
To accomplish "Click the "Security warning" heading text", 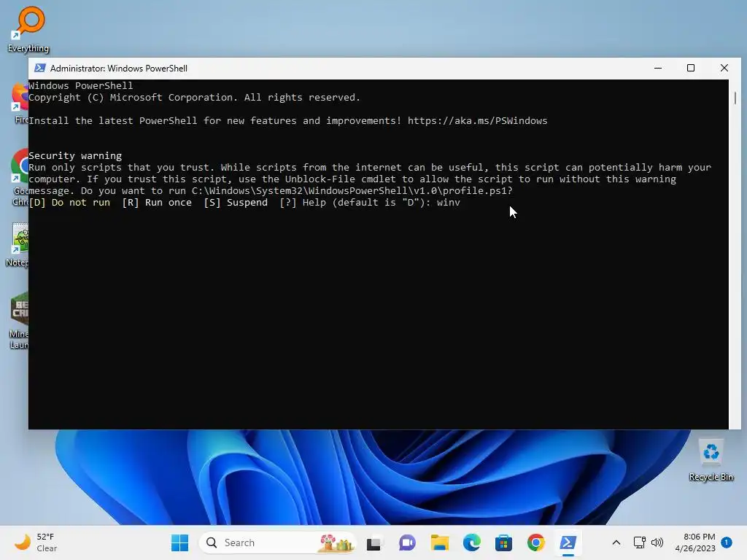I will [x=75, y=156].
